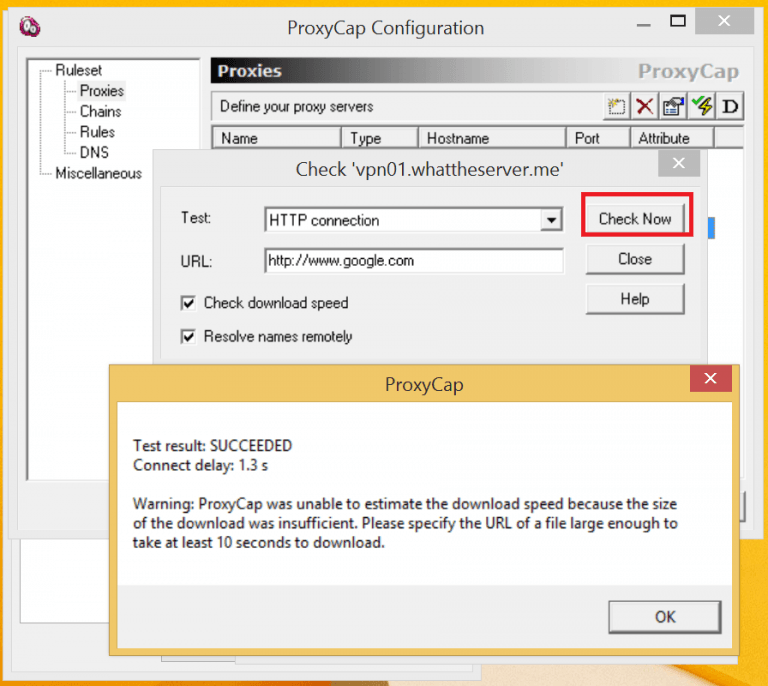
Task: Close the ProxyCap result message box
Action: 710,378
